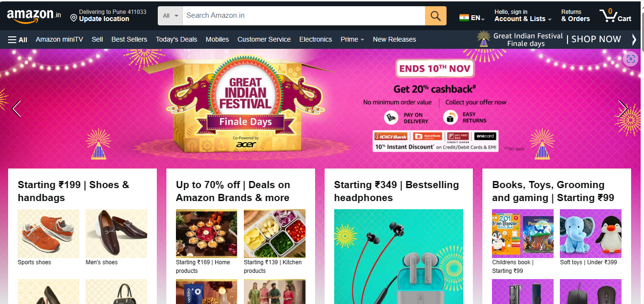Click Returns & Orders link
The width and height of the screenshot is (644, 304).
tap(576, 15)
